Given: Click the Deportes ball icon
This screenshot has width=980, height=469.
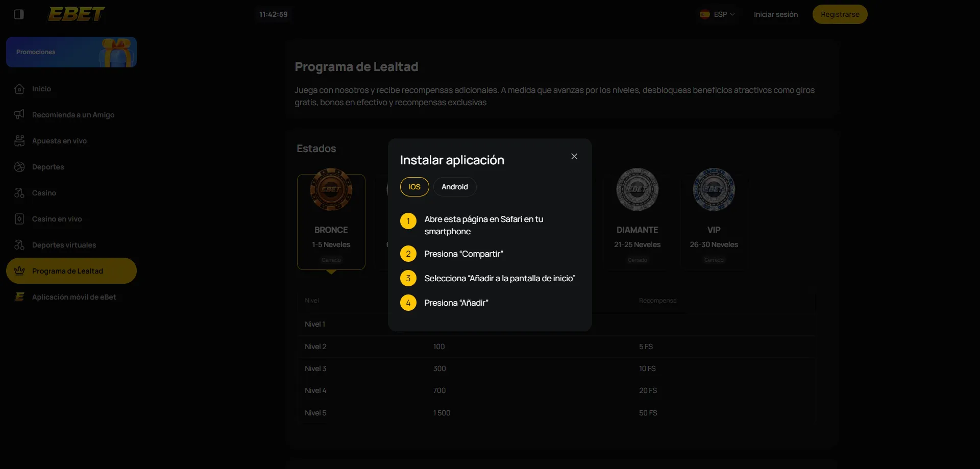Looking at the screenshot, I should pyautogui.click(x=19, y=167).
